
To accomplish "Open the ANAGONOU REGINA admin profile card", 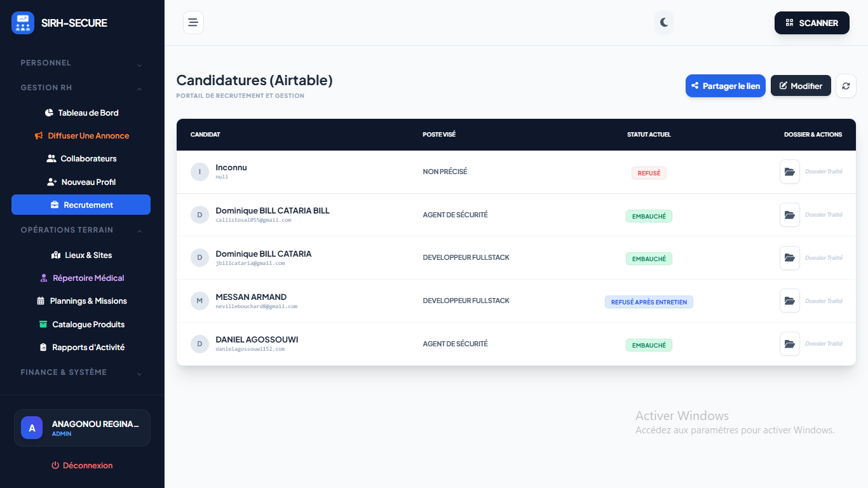I will pos(82,428).
